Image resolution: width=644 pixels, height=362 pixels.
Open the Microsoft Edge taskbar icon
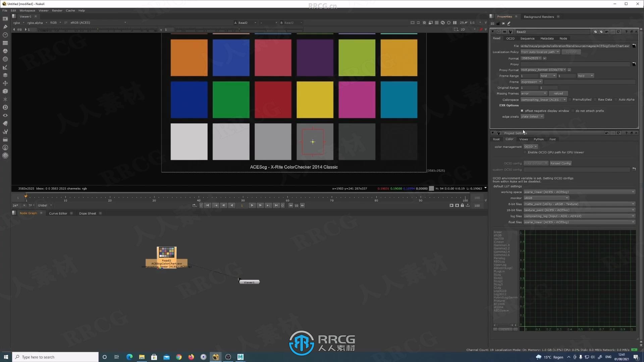129,357
